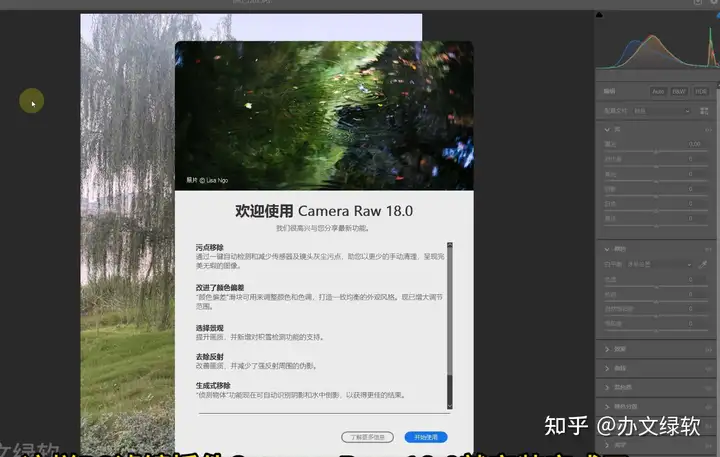Open the profile browser grid icon
This screenshot has height=457, width=720.
click(704, 111)
